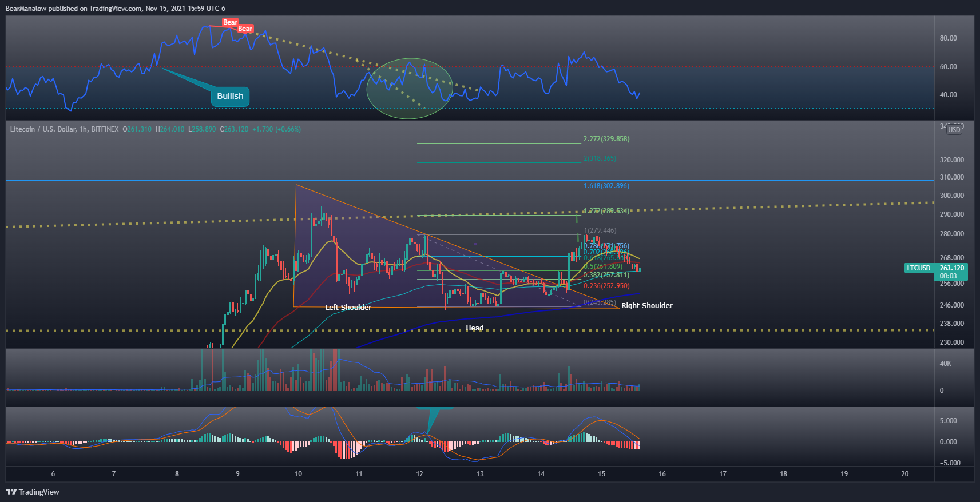Select the 1(279.446) Fibonacci level label

click(x=600, y=230)
